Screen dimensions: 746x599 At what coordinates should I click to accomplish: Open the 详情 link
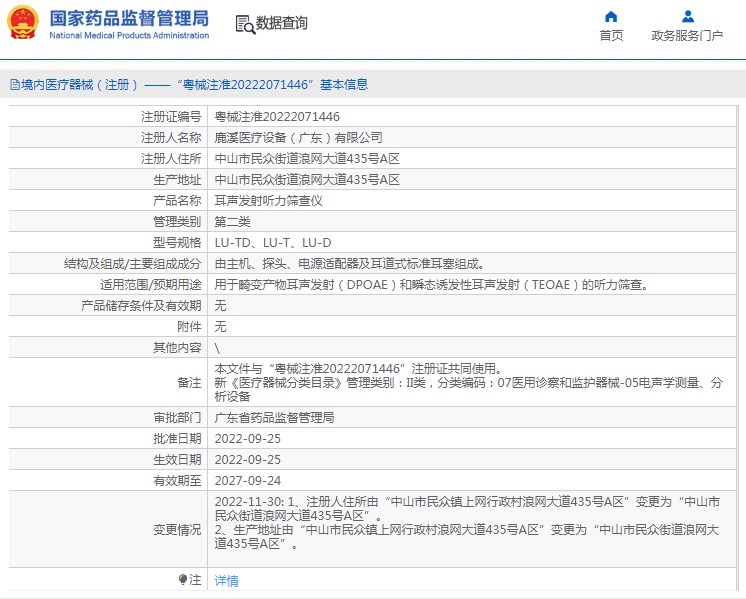click(x=227, y=580)
